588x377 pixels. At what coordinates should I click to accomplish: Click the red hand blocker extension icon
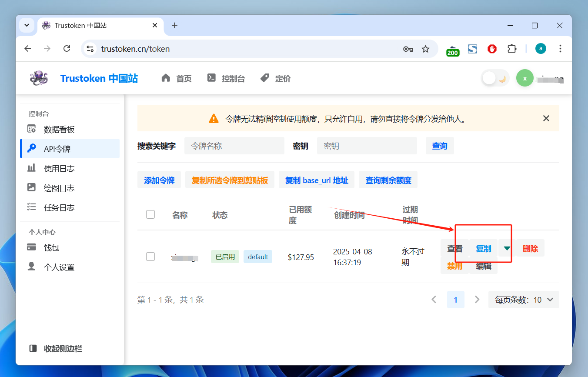pyautogui.click(x=492, y=49)
